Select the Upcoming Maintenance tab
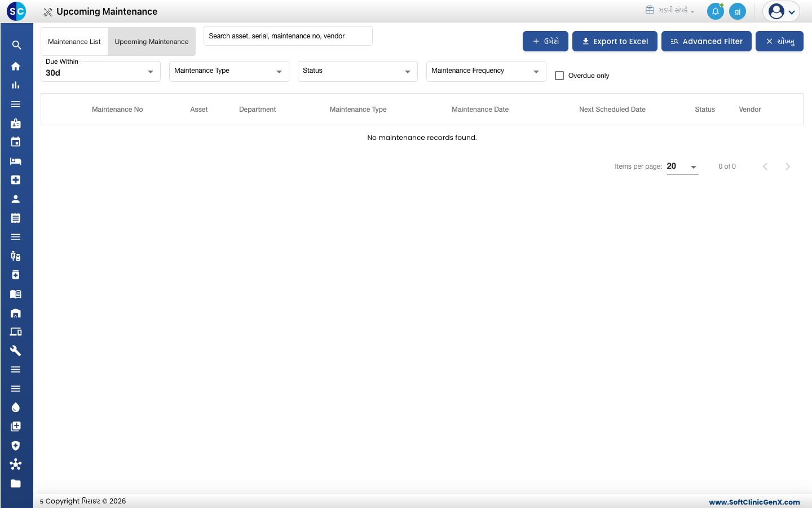Viewport: 812px width, 508px height. pos(152,42)
